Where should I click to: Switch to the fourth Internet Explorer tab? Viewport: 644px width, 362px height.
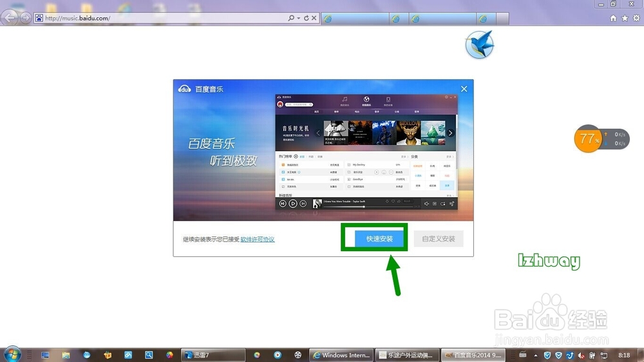pyautogui.click(x=486, y=19)
